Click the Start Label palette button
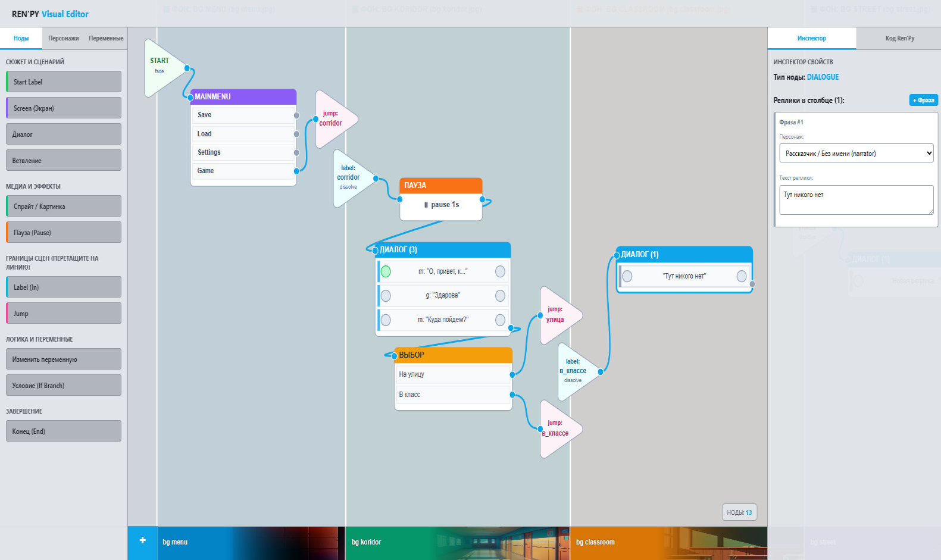Screen dimensions: 941x560 coord(64,82)
